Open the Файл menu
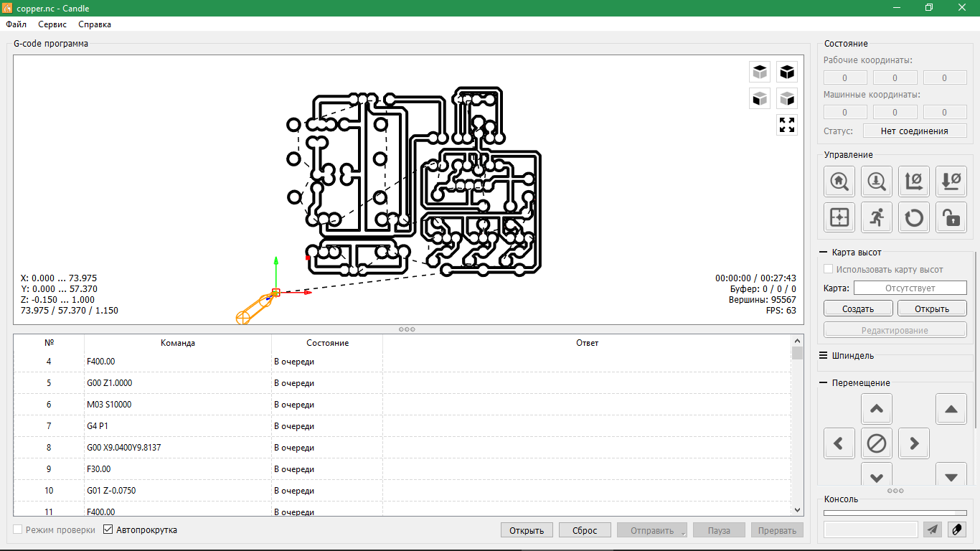Screen dimensions: 980x551 click(x=16, y=24)
